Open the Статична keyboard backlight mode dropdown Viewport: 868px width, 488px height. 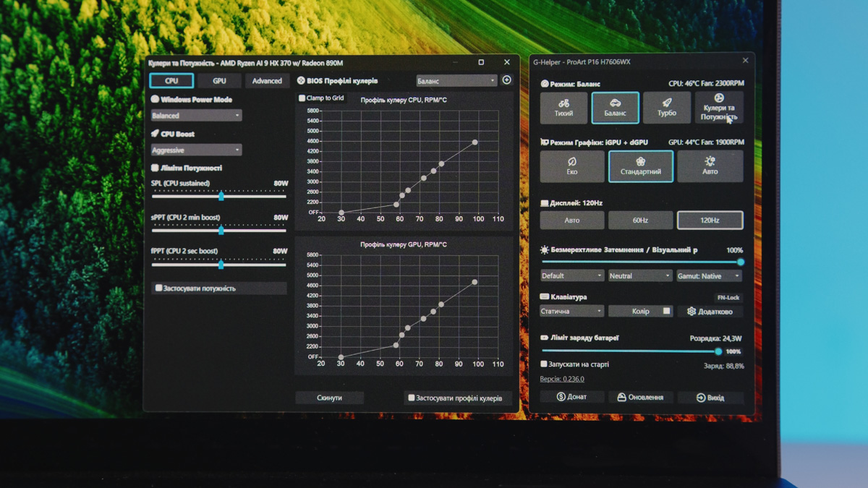click(572, 311)
